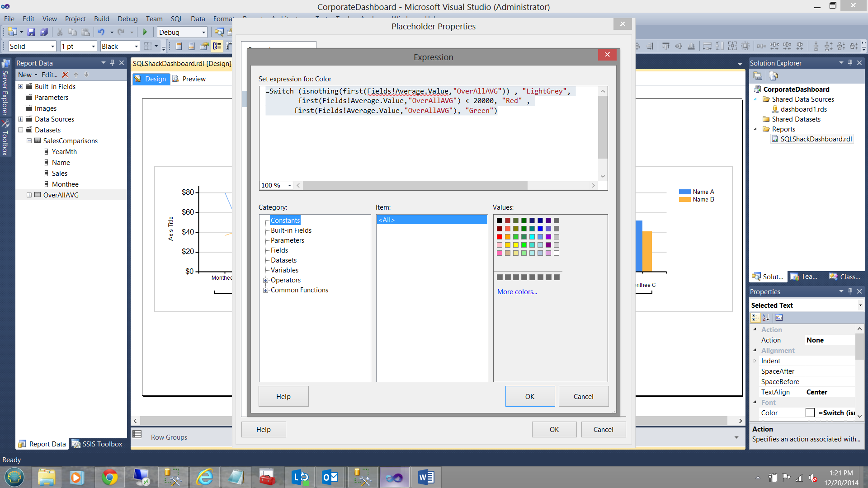Image resolution: width=868 pixels, height=488 pixels.
Task: Open the 100 % zoom dropdown
Action: [x=289, y=185]
